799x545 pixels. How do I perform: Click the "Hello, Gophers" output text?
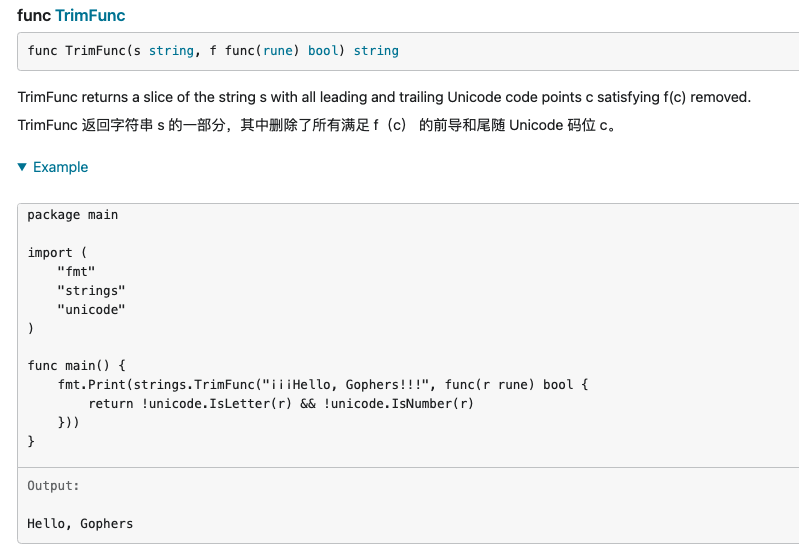[80, 523]
